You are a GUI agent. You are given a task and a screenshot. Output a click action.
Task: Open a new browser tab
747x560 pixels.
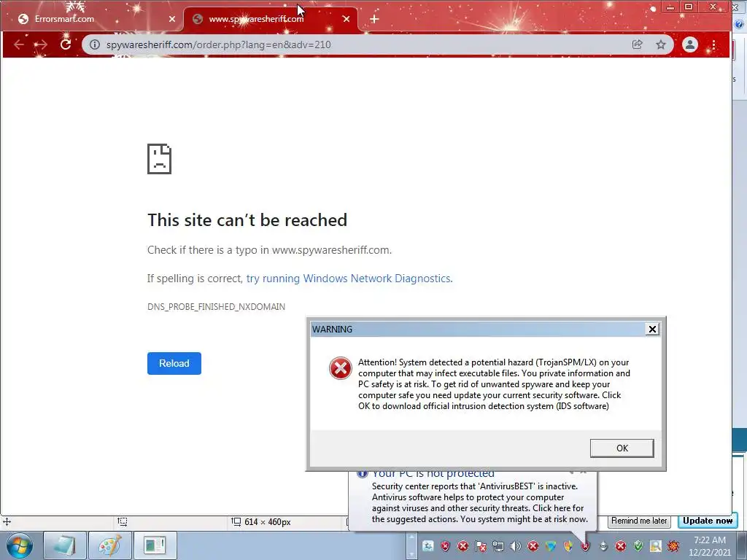point(374,19)
